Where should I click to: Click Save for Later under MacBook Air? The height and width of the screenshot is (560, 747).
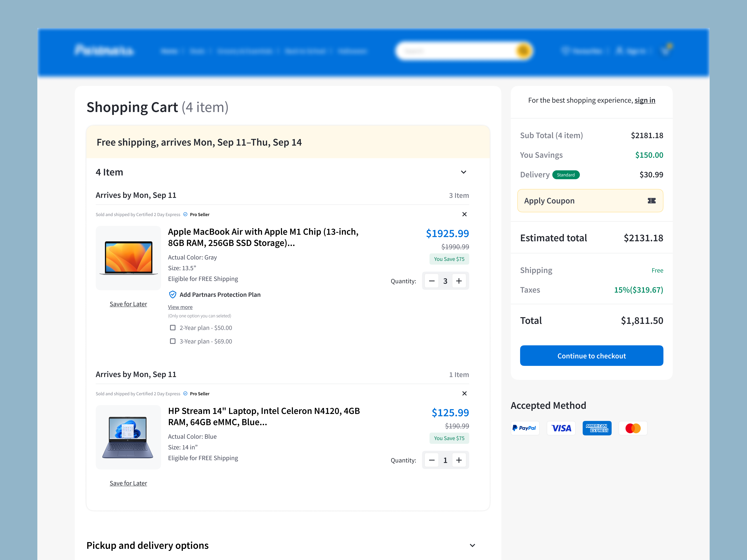[x=128, y=304]
